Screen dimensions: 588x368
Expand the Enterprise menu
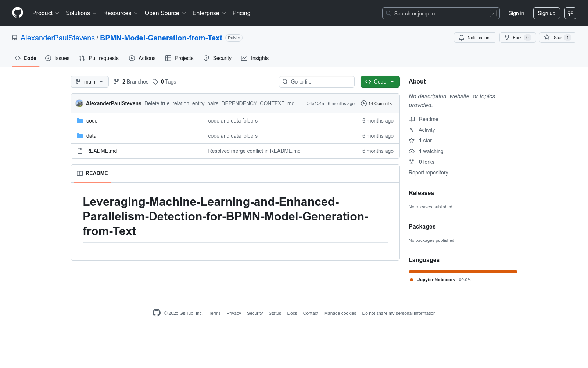point(209,13)
